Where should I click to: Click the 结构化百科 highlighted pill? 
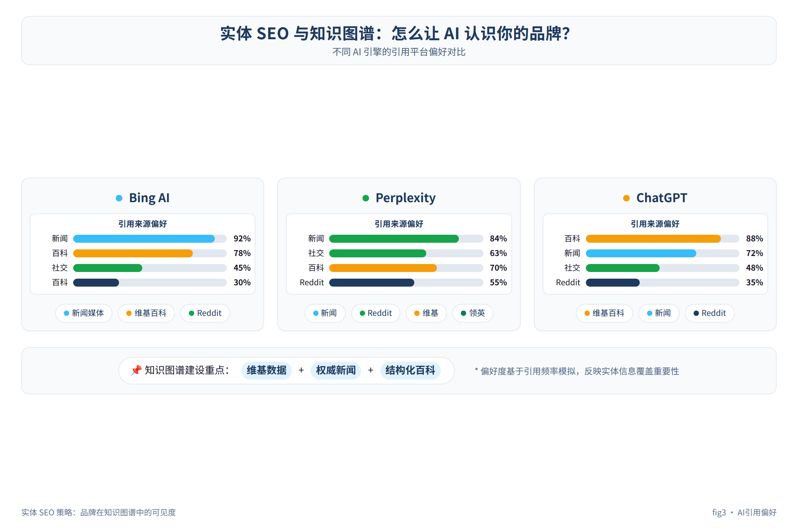pos(411,370)
